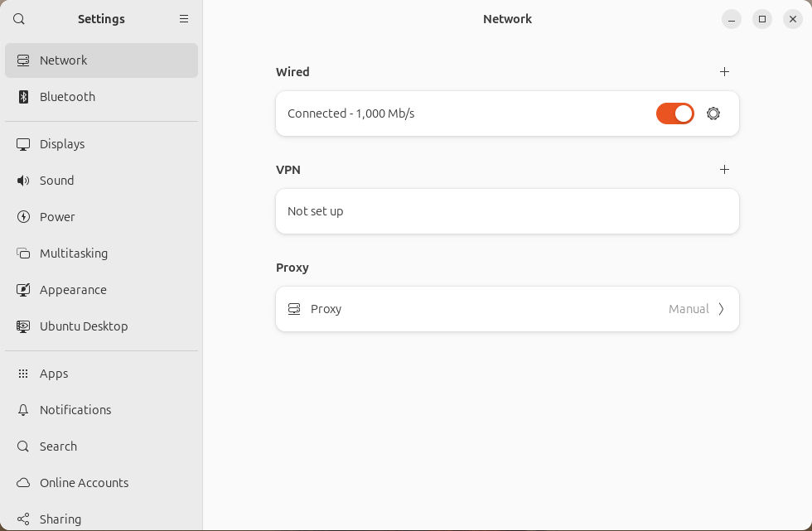
Task: Select Network in the sidebar
Action: 101,60
